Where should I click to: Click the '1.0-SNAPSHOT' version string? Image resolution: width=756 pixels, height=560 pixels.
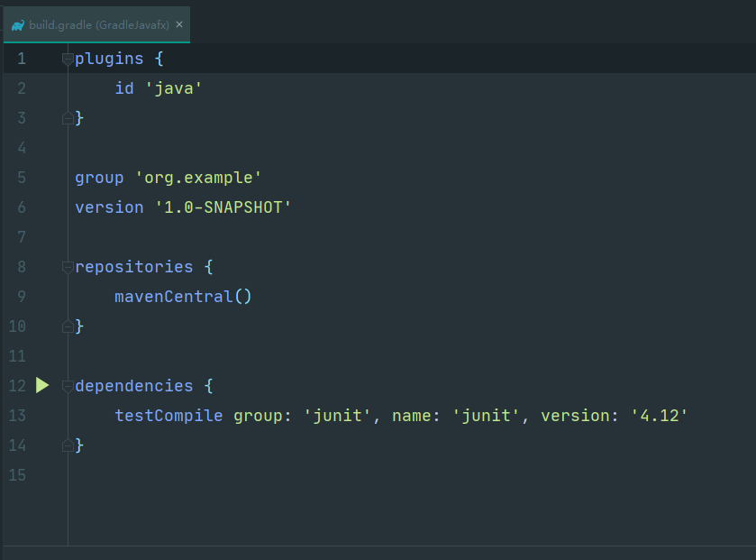click(x=223, y=207)
